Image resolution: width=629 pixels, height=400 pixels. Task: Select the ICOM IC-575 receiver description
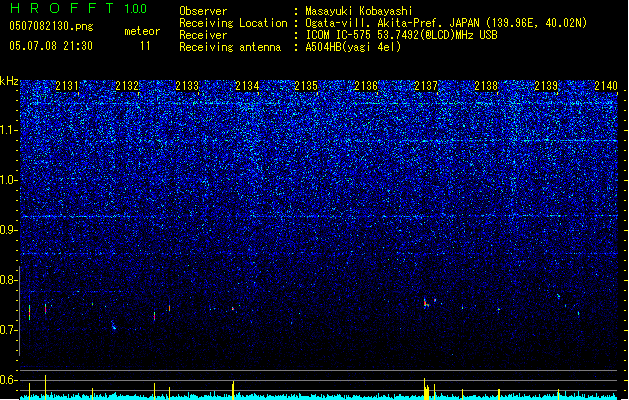point(401,35)
